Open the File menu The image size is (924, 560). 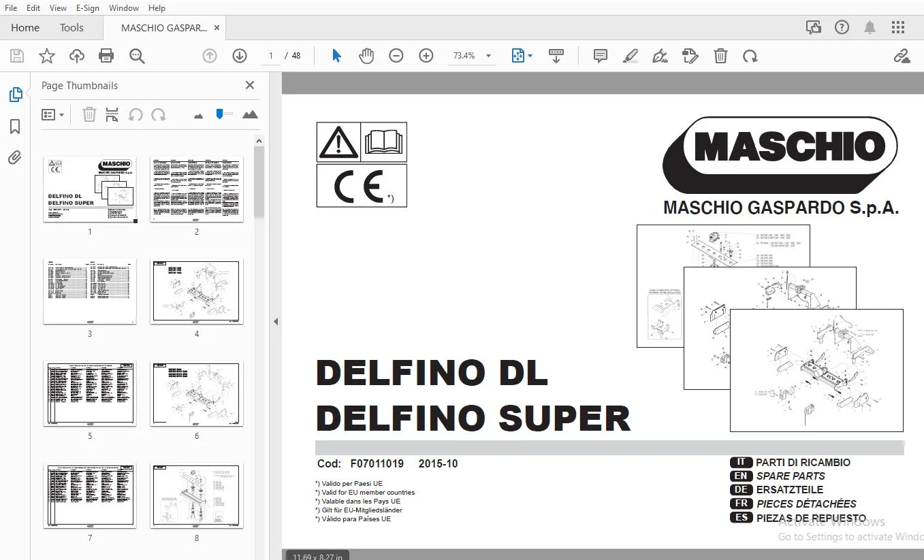(x=11, y=8)
